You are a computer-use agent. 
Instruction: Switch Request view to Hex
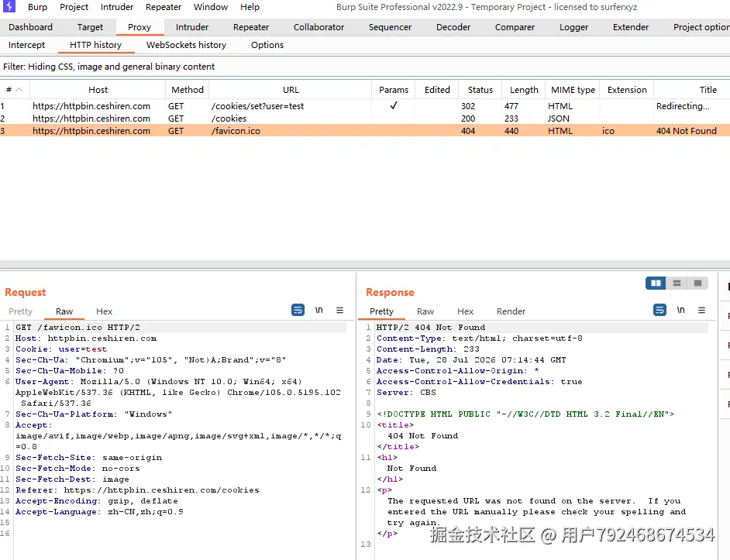pos(105,311)
